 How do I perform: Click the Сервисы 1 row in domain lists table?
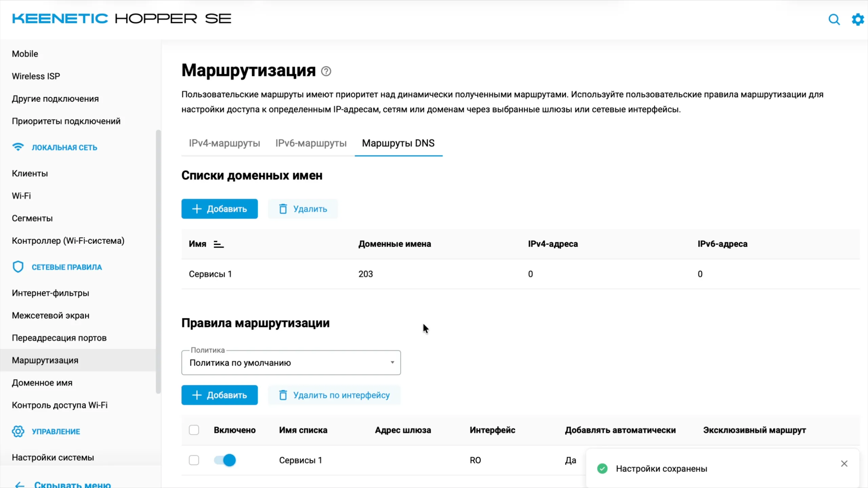point(520,274)
